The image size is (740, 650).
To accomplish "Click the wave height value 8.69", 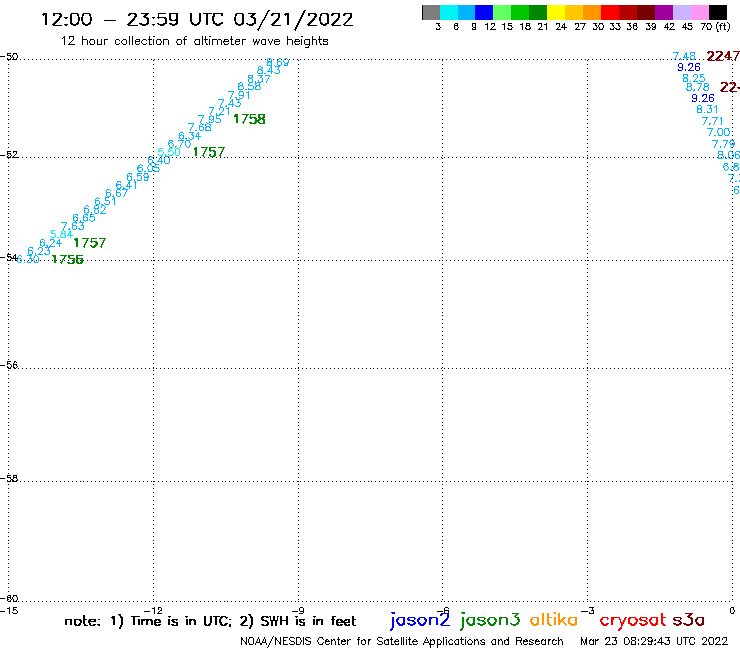I will (x=278, y=62).
